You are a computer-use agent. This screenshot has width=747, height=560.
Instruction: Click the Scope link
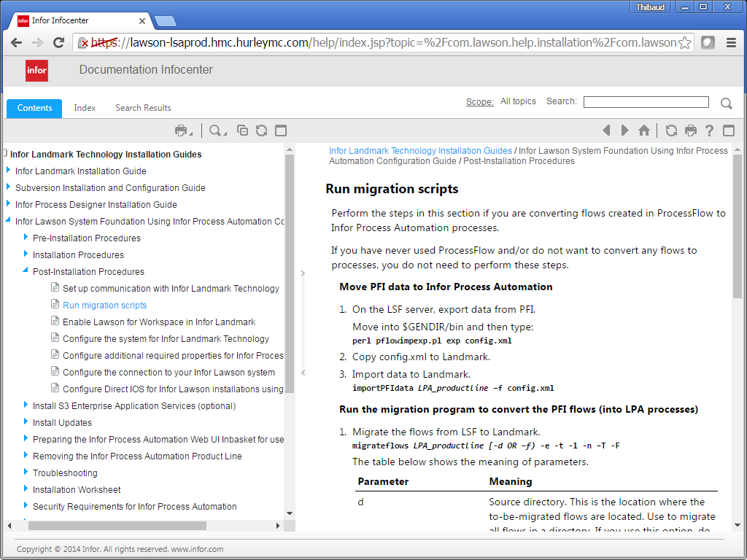pos(479,102)
